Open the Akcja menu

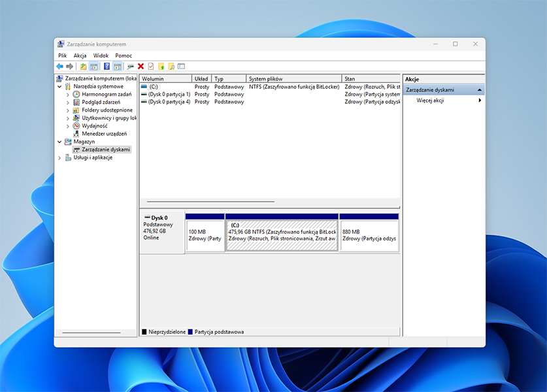tap(80, 56)
